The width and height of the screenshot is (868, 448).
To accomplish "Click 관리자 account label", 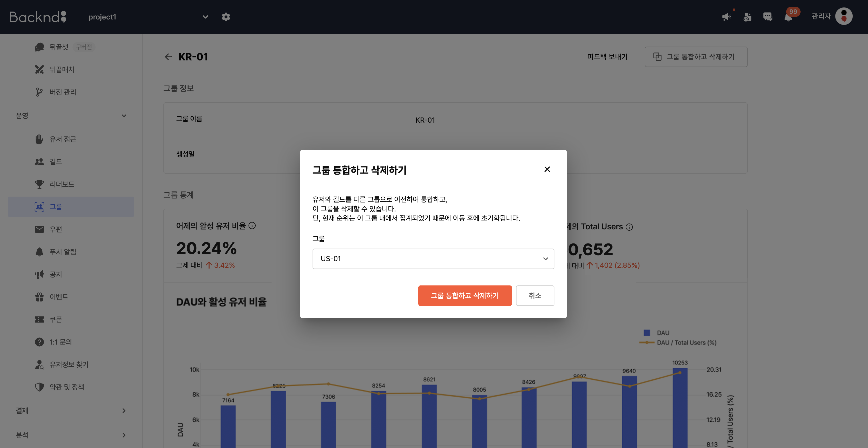I will 821,16.
